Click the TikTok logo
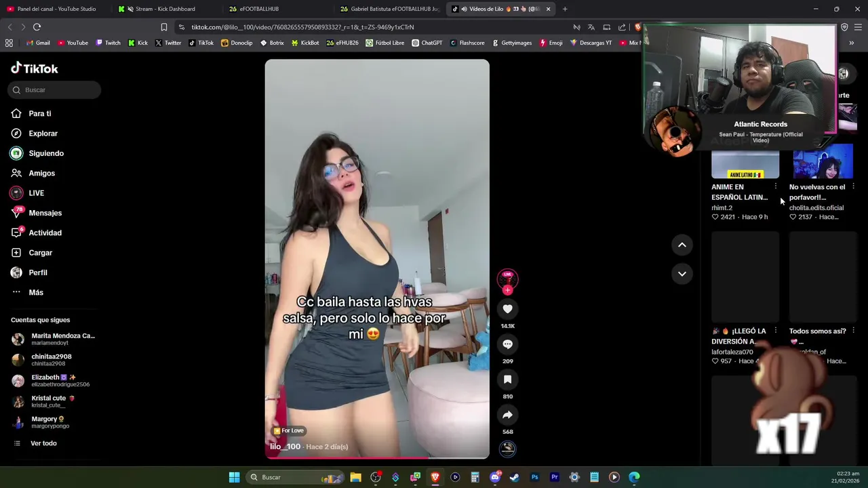This screenshot has width=868, height=488. point(35,68)
